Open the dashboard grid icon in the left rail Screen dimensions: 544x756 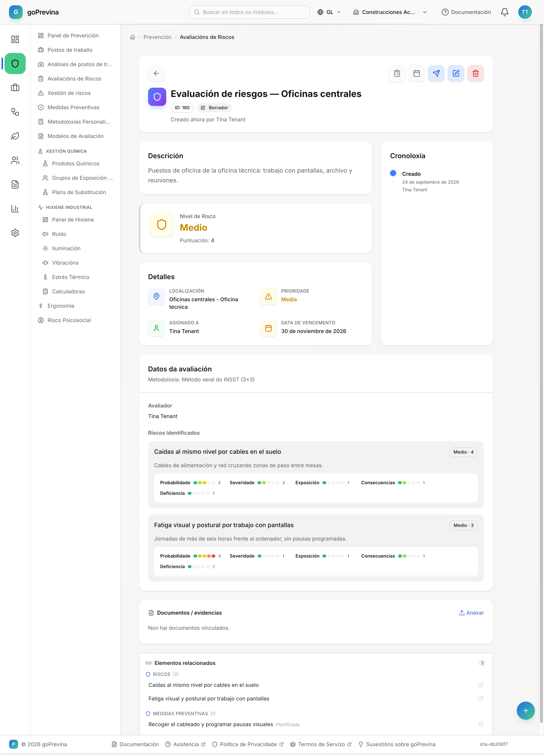15,39
